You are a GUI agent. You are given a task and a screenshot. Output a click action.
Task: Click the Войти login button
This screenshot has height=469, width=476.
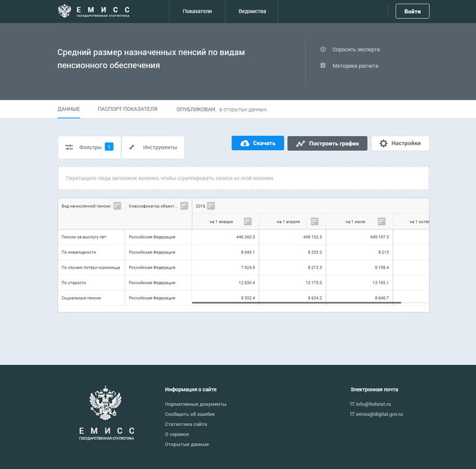click(x=412, y=12)
